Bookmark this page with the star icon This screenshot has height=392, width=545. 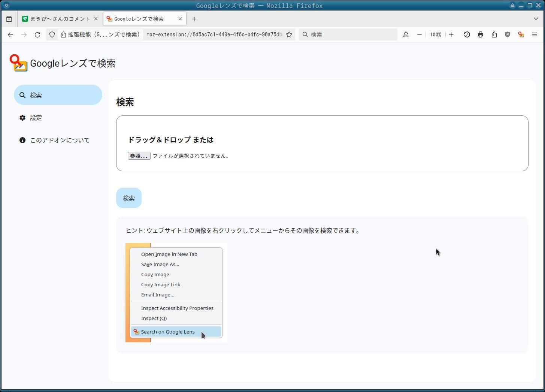point(289,34)
